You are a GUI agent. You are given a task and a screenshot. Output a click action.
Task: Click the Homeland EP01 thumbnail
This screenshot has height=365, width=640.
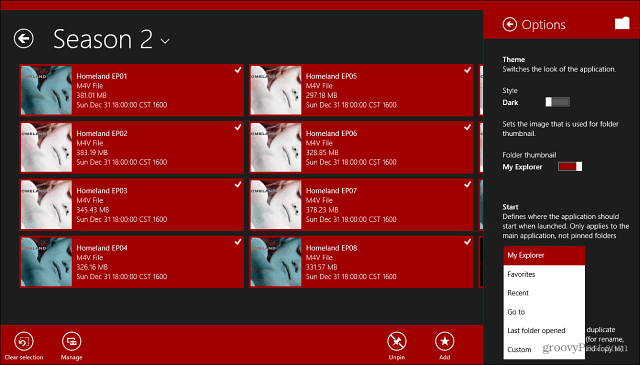(46, 90)
